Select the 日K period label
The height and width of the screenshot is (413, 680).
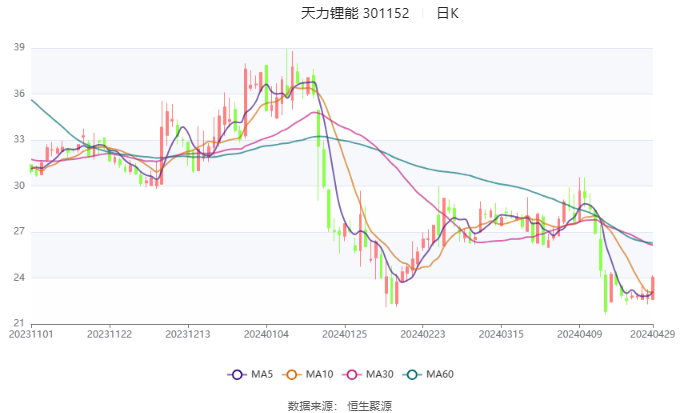point(447,13)
